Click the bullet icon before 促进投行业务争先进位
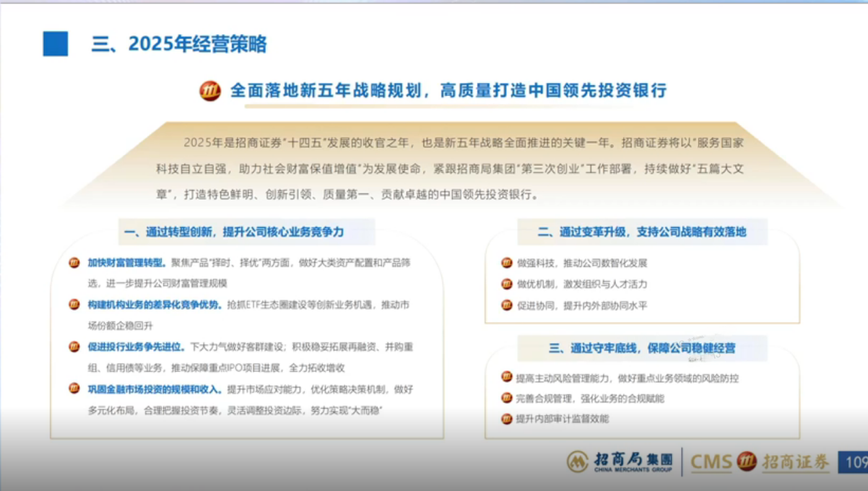868x491 pixels. 74,347
